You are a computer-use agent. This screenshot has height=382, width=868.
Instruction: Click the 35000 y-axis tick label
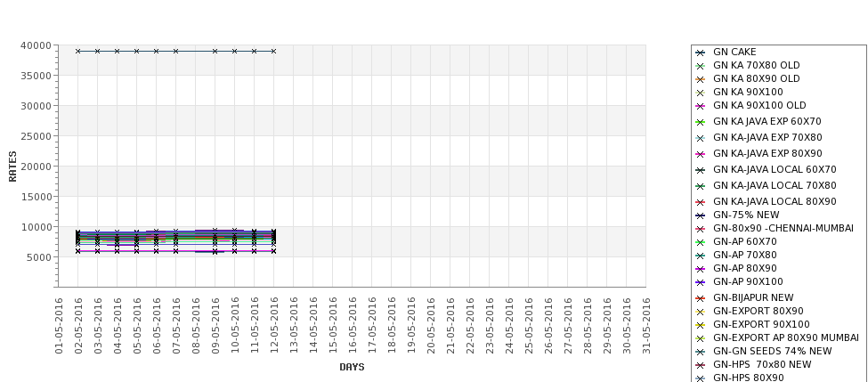point(36,76)
